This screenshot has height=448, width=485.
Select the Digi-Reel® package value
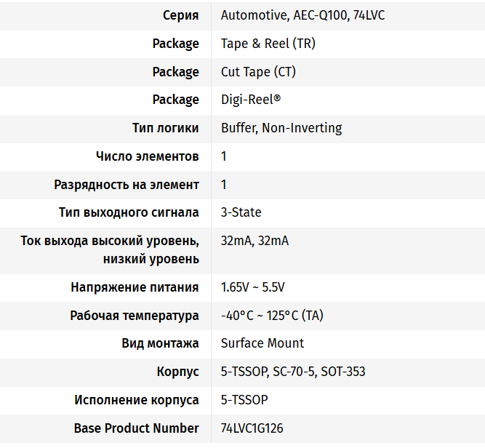251,100
